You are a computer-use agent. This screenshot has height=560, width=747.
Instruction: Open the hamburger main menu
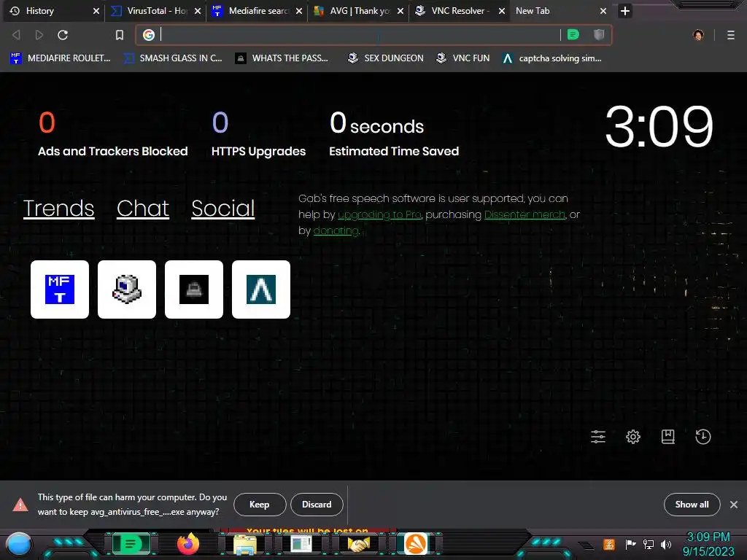(731, 35)
